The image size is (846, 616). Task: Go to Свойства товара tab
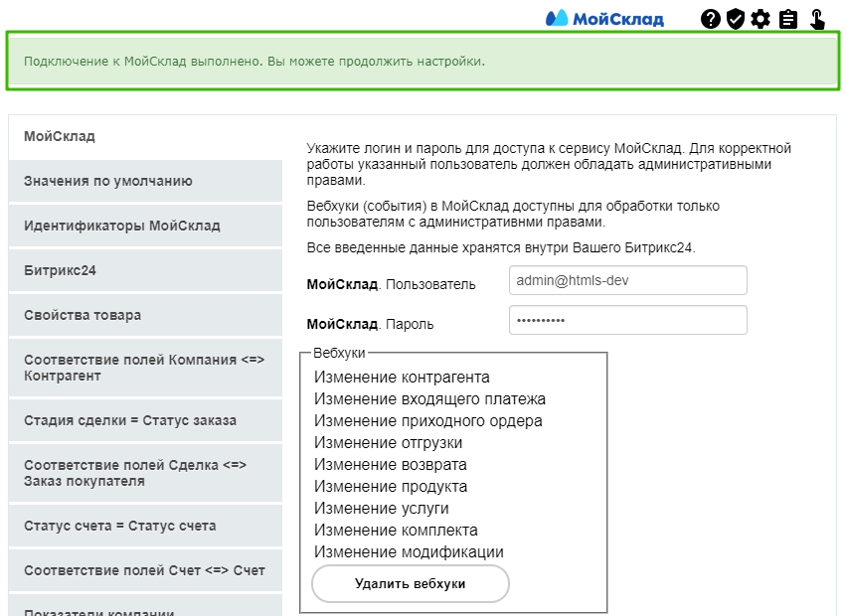click(145, 316)
